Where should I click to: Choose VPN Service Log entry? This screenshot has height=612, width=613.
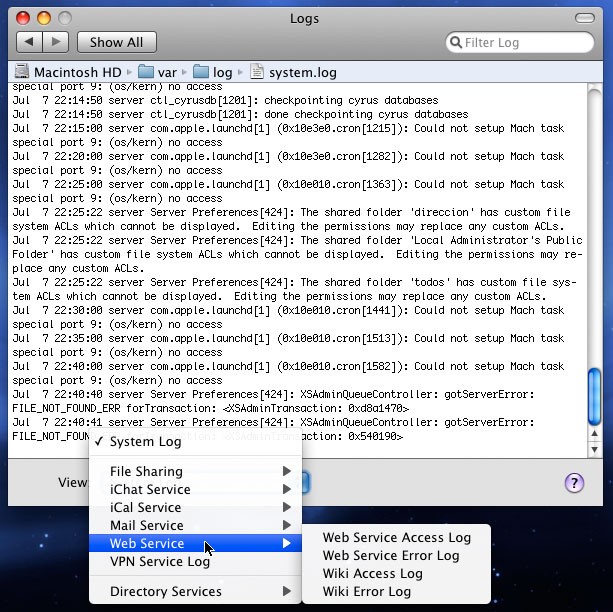click(195, 561)
